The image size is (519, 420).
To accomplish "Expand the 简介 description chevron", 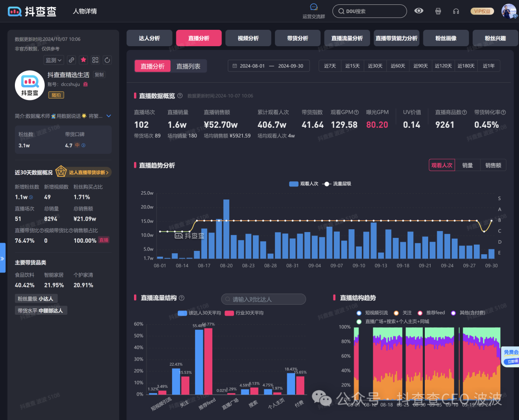I will pos(109,116).
